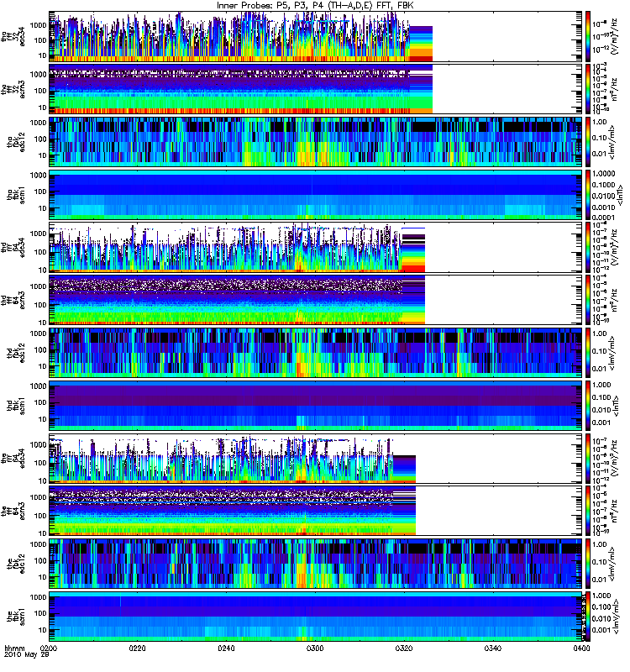
Task: Click the 0300 time axis label
Action: tap(315, 648)
